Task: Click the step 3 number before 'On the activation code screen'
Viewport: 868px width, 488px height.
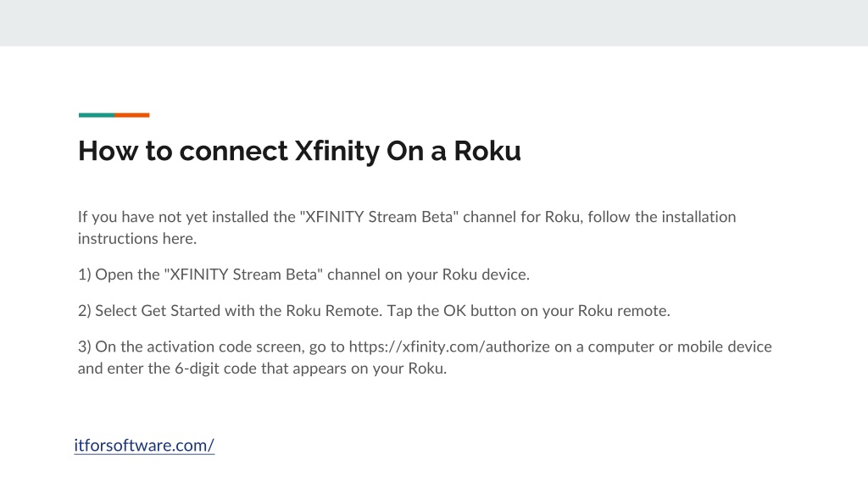Action: coord(84,347)
